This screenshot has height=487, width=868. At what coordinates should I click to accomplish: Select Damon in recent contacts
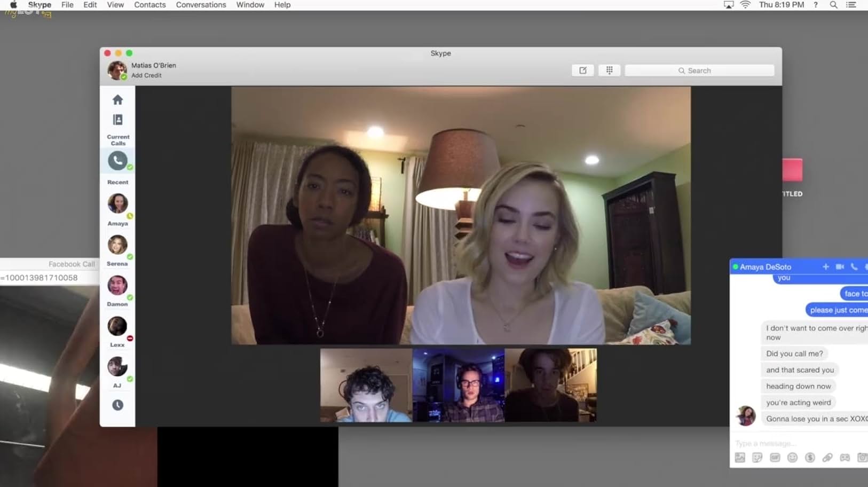(x=117, y=286)
